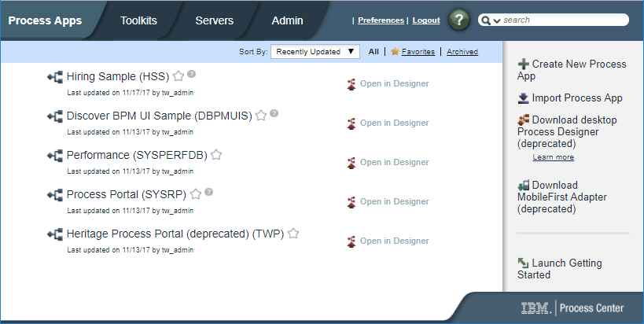
Task: Open the Sort By Recently Updated dropdown
Action: [315, 52]
